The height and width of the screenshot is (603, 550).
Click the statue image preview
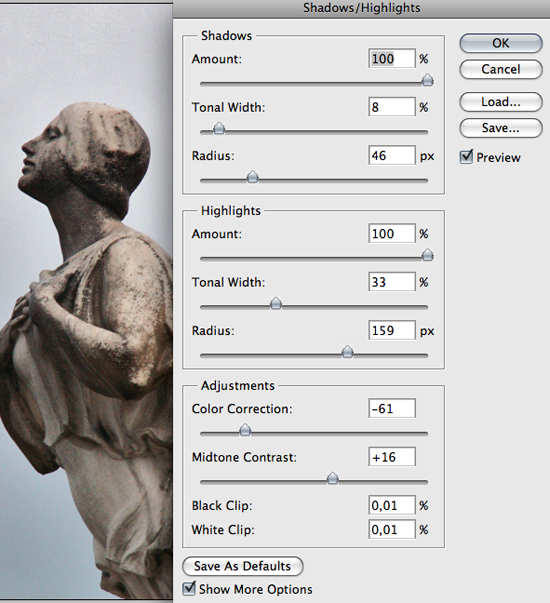(x=86, y=302)
